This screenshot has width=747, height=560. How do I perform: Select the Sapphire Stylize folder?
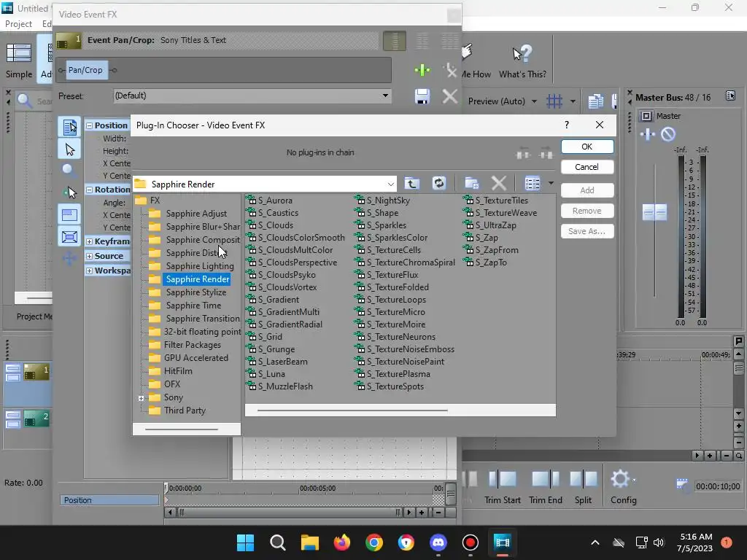[196, 292]
